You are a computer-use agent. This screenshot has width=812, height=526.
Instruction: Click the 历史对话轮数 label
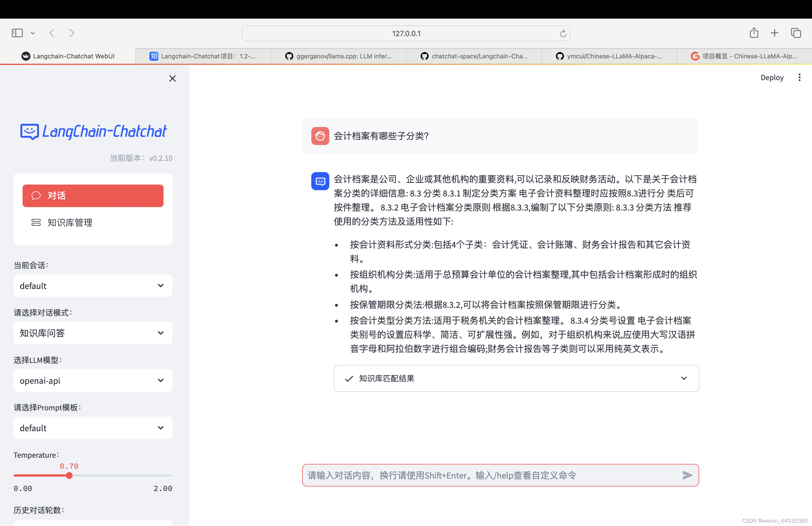coord(39,510)
